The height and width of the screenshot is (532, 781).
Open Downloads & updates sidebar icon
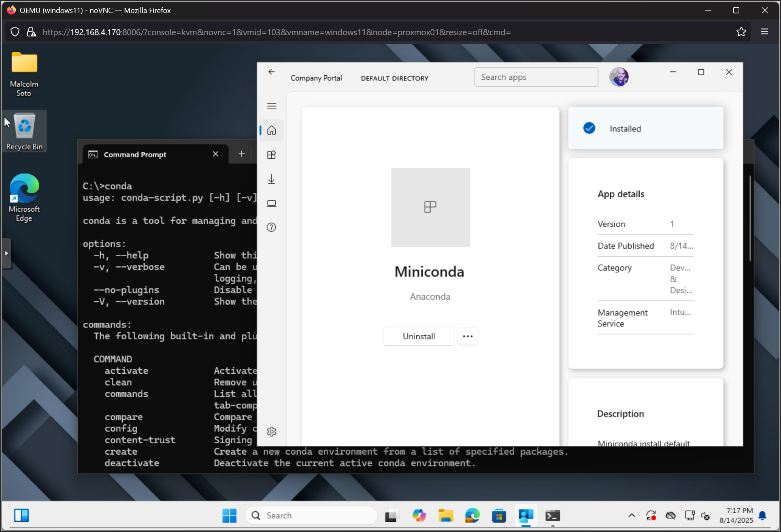pos(272,179)
